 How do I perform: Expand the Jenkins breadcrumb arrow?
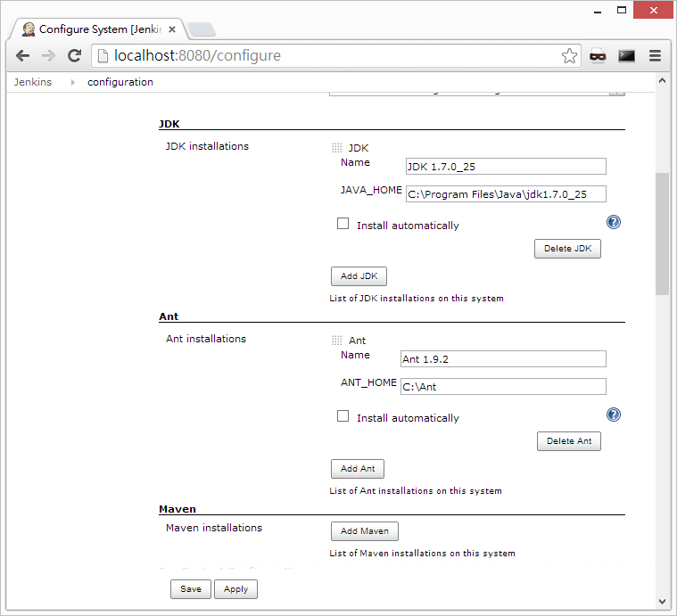[72, 82]
